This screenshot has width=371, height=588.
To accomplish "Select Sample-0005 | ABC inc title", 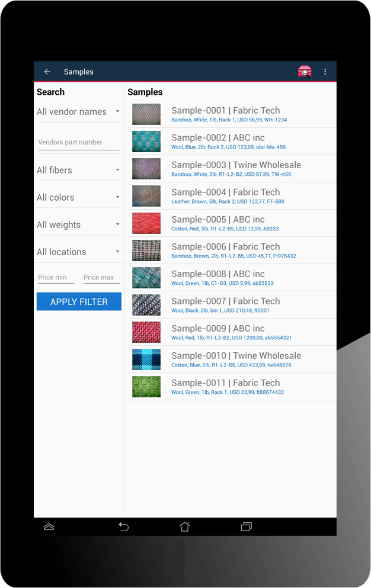I will (218, 219).
